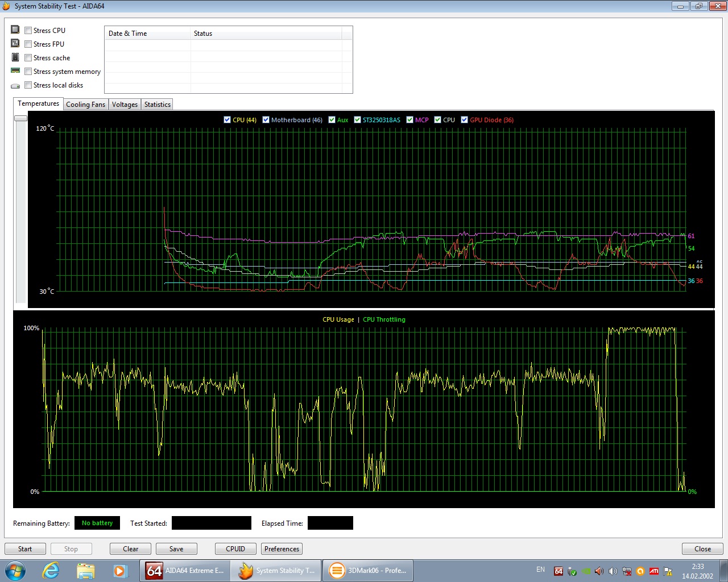Image resolution: width=728 pixels, height=582 pixels.
Task: Open the Windows Start menu orb
Action: [15, 570]
